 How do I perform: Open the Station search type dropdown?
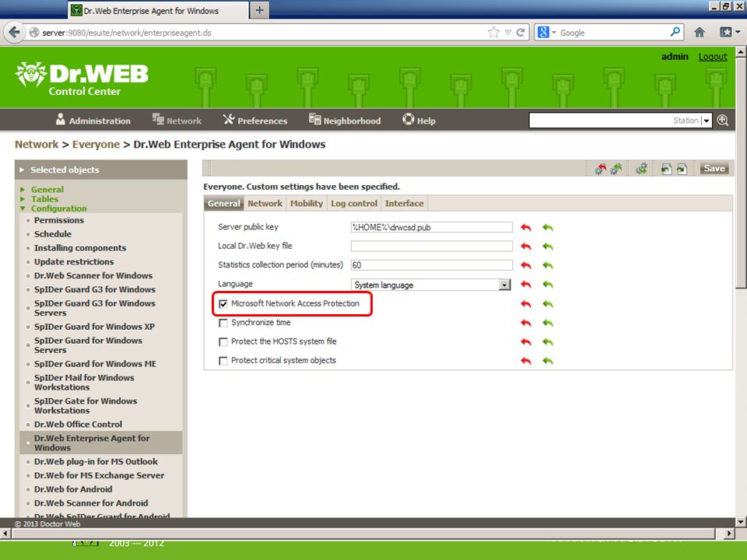pos(707,121)
